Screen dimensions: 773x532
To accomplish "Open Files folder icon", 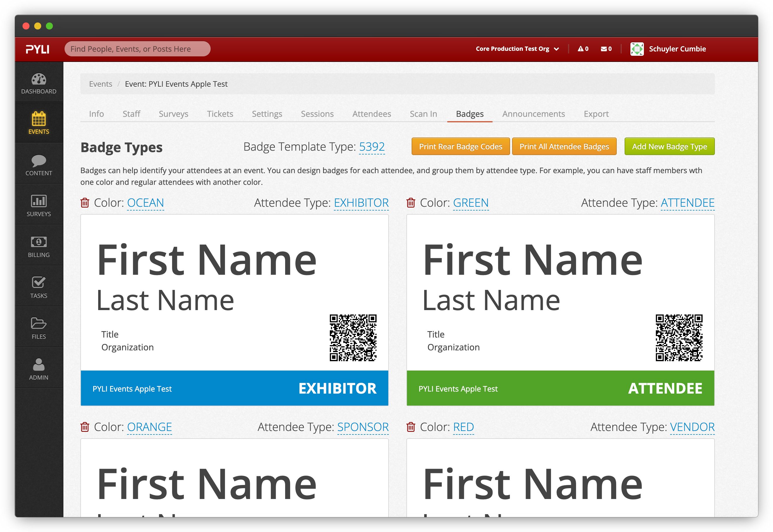I will pos(39,323).
